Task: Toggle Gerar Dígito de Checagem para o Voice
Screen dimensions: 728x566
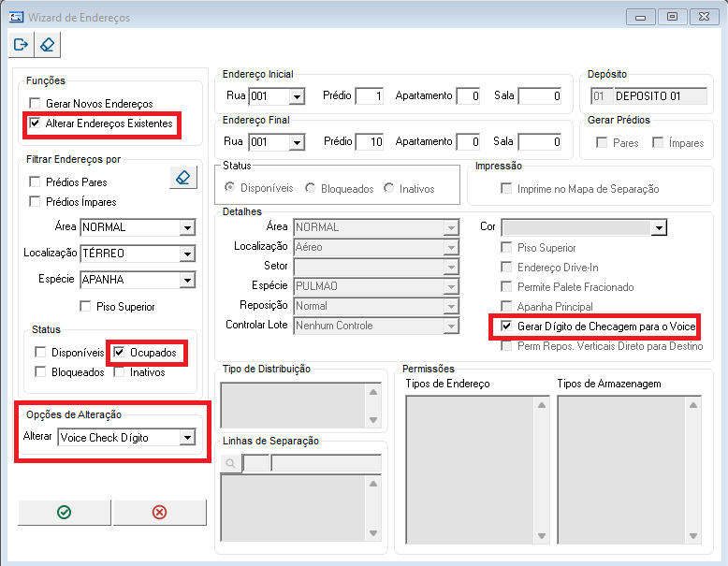Action: (x=507, y=327)
